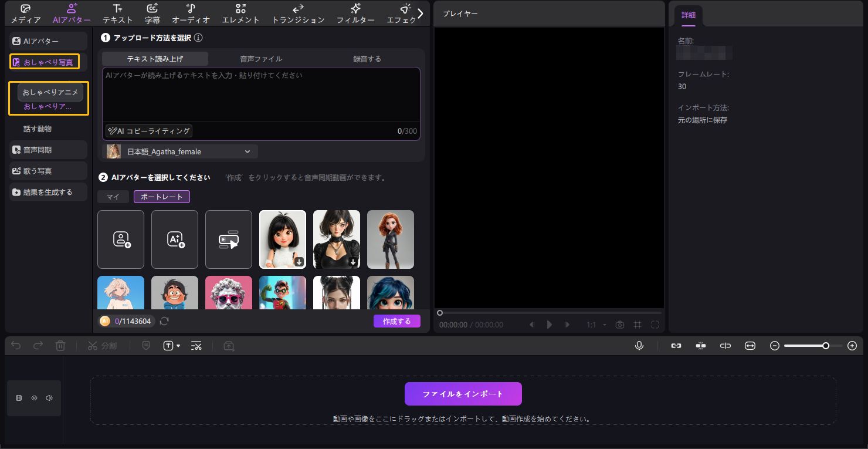The height and width of the screenshot is (449, 868).
Task: Open the トランジション tab in top toolbar
Action: (x=298, y=13)
